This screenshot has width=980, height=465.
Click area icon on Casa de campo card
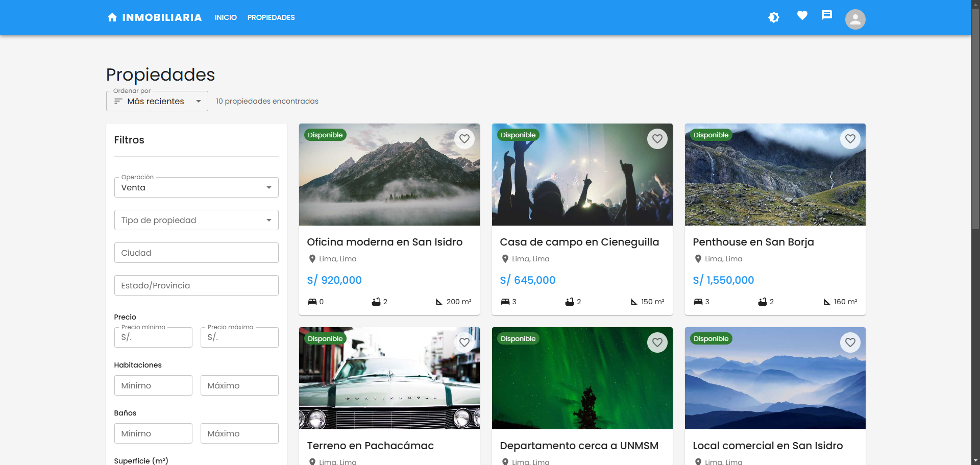(x=634, y=302)
